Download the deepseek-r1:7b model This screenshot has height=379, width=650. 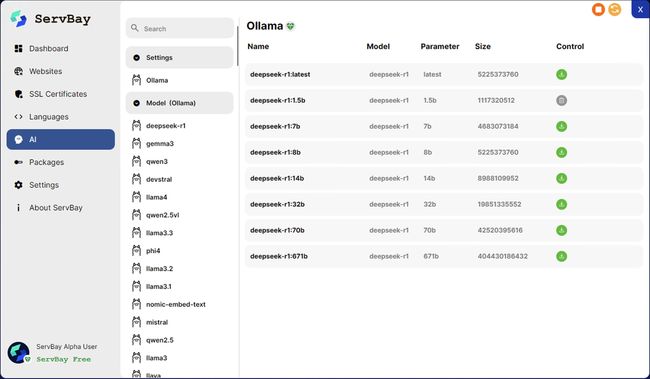click(x=561, y=126)
